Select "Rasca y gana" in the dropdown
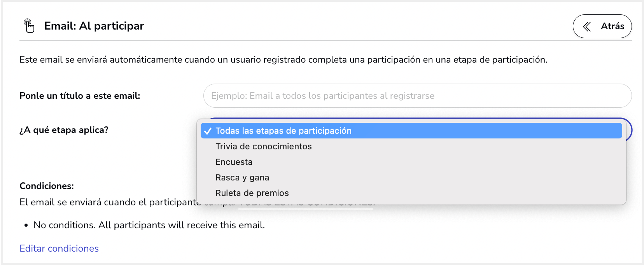The width and height of the screenshot is (644, 266). pyautogui.click(x=411, y=177)
